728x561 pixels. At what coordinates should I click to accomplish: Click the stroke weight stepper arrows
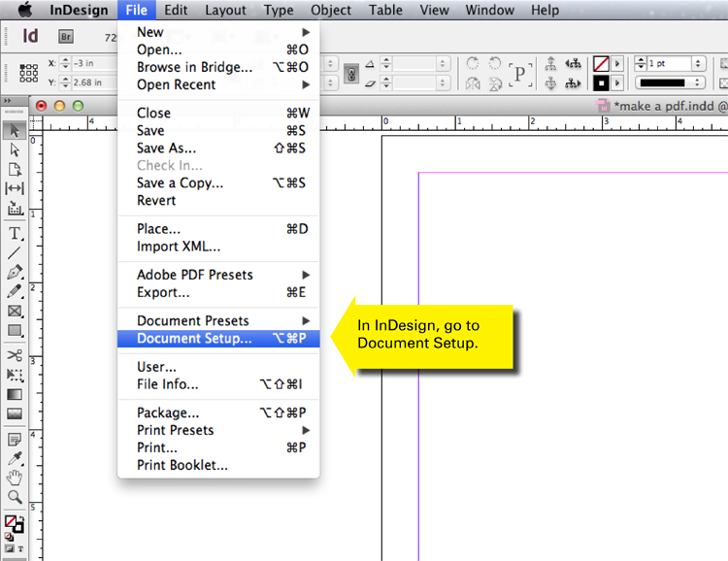pyautogui.click(x=641, y=64)
